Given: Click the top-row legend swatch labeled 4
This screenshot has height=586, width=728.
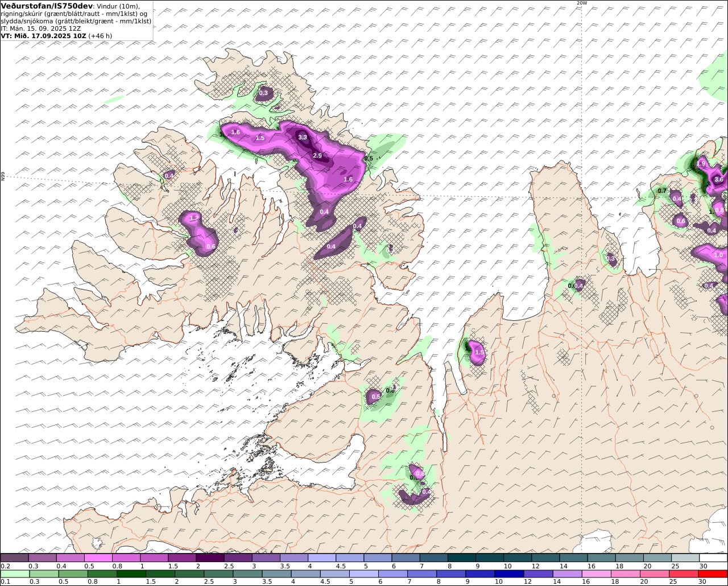Looking at the screenshot, I should coord(321,558).
